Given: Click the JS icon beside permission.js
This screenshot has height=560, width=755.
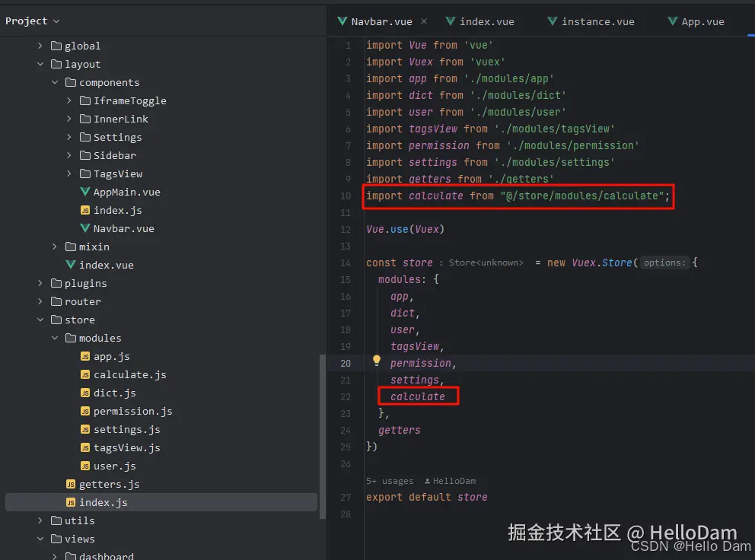Looking at the screenshot, I should coord(85,411).
